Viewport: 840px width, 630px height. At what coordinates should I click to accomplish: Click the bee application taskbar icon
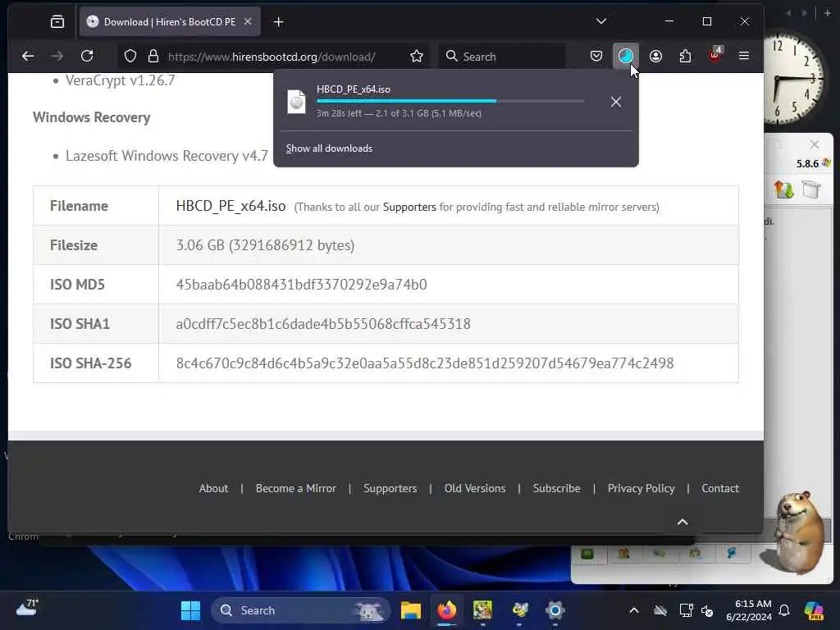tap(519, 610)
